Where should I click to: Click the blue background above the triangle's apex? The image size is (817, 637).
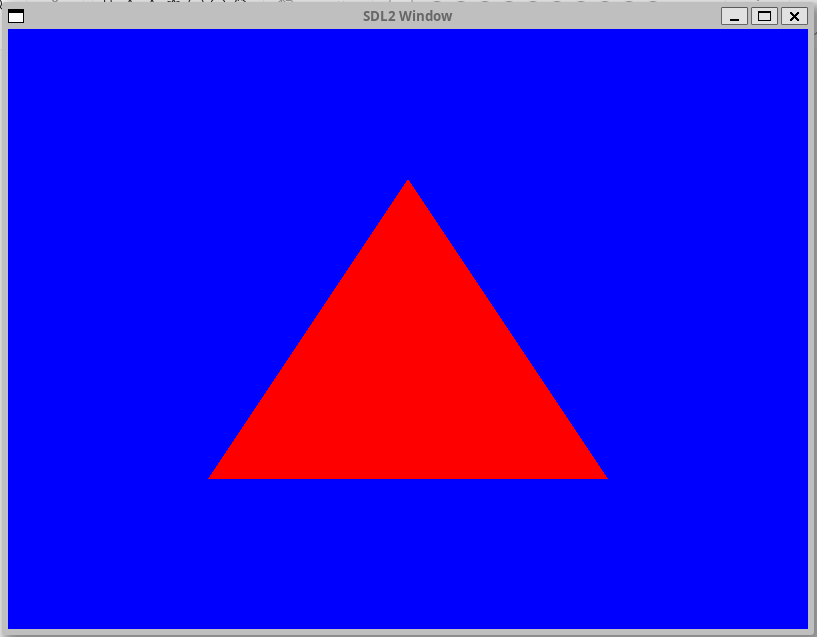[408, 100]
